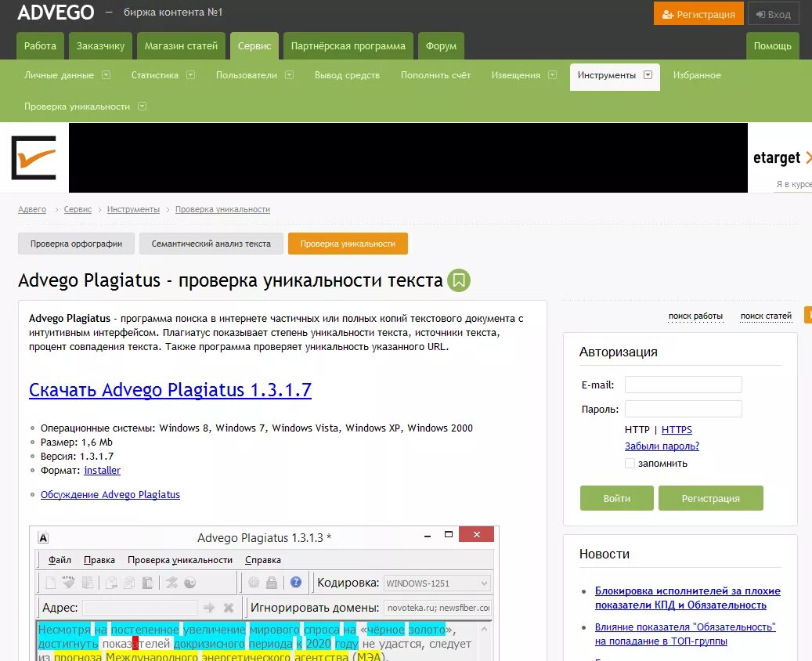
Task: Expand the Личные данные dropdown arrow
Action: (106, 74)
